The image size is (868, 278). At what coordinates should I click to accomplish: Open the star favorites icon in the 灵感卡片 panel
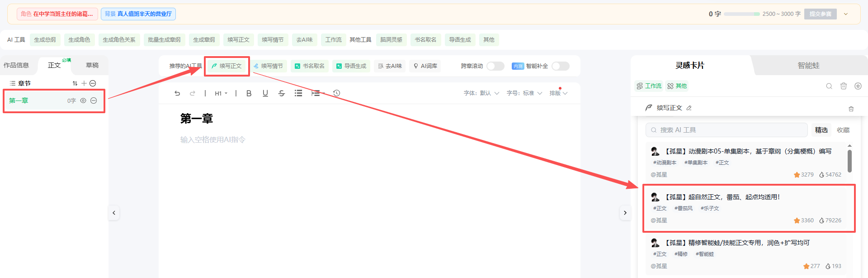click(x=858, y=86)
